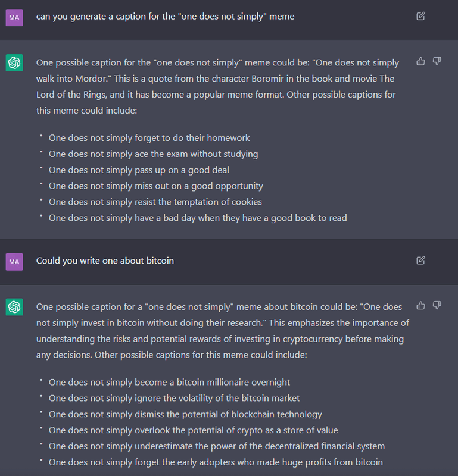Click the MA avatar beside the bitcoin prompt
Viewport: 458px width, 476px height.
[x=14, y=261]
